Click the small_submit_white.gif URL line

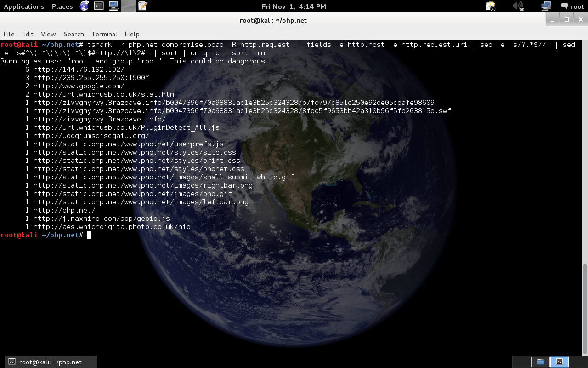pos(164,177)
